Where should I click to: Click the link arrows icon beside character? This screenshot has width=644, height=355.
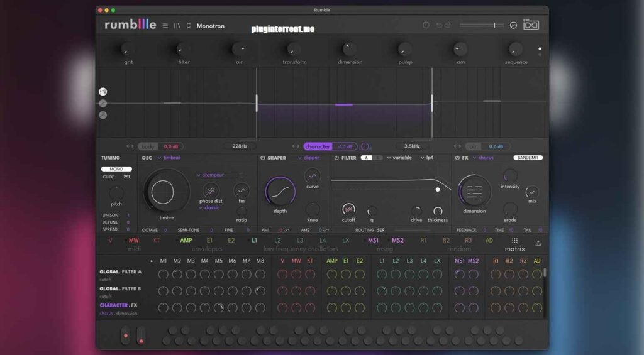coord(296,146)
